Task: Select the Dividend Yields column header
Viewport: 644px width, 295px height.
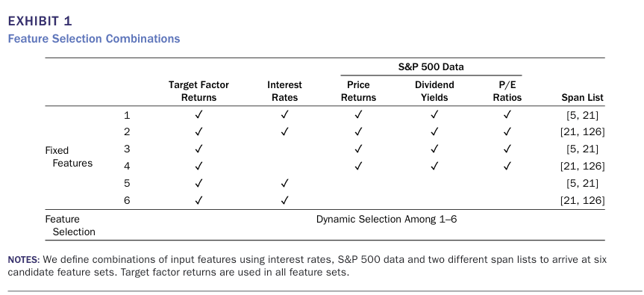Action: click(434, 91)
